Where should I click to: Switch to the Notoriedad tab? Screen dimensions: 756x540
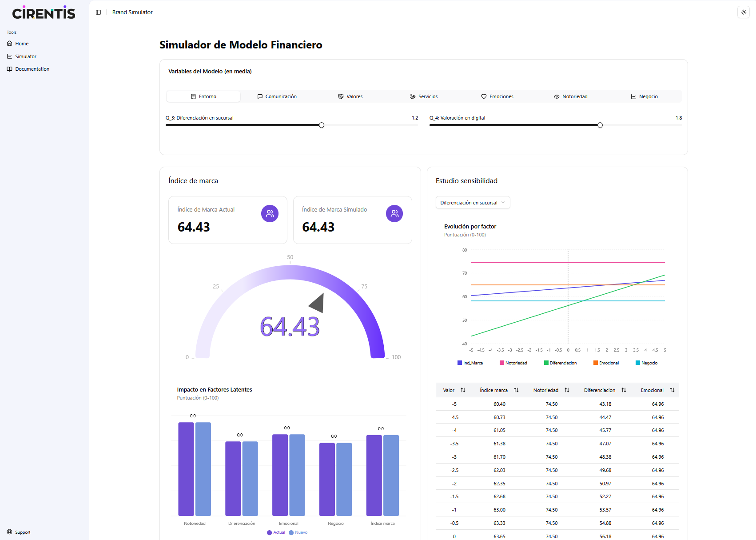(x=571, y=96)
